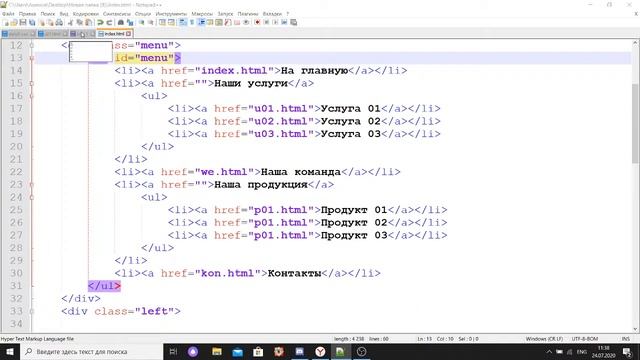
Task: Open the Плагины menu
Action: [x=248, y=14]
